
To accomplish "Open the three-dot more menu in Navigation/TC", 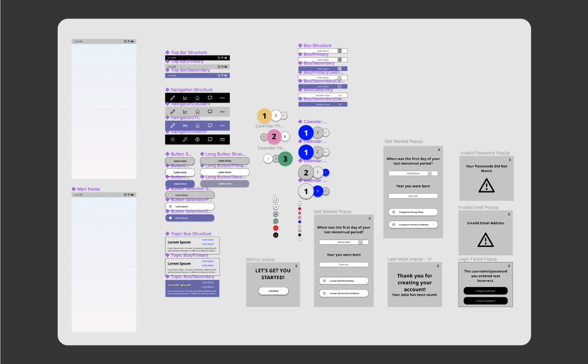I will click(223, 126).
